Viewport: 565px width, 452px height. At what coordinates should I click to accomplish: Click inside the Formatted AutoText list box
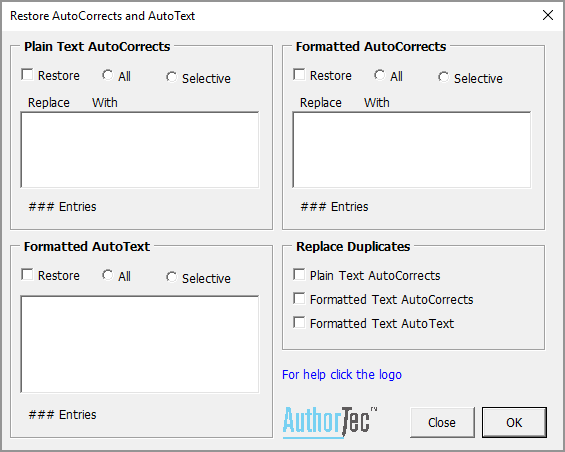coord(140,344)
